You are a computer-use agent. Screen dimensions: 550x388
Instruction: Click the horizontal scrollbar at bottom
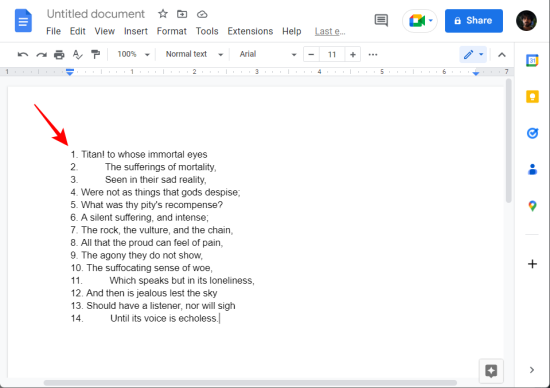point(250,382)
